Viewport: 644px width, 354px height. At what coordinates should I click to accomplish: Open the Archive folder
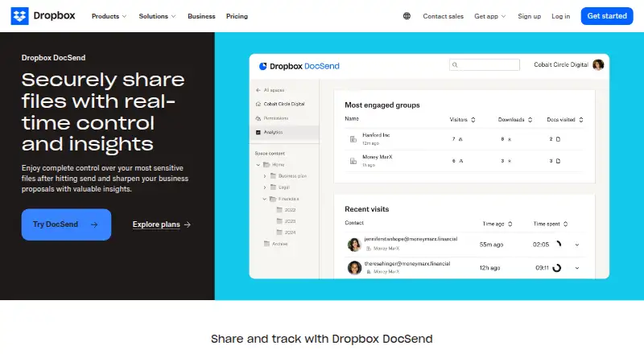coord(275,244)
